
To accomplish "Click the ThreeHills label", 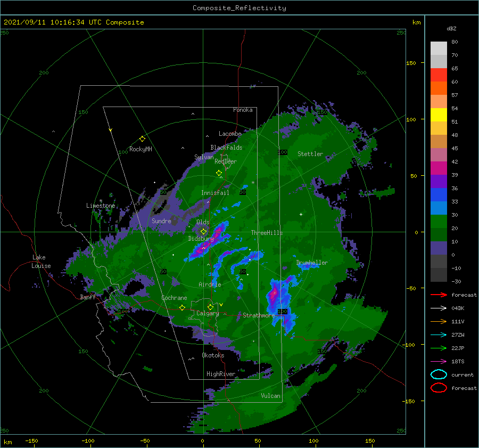I will tap(267, 233).
